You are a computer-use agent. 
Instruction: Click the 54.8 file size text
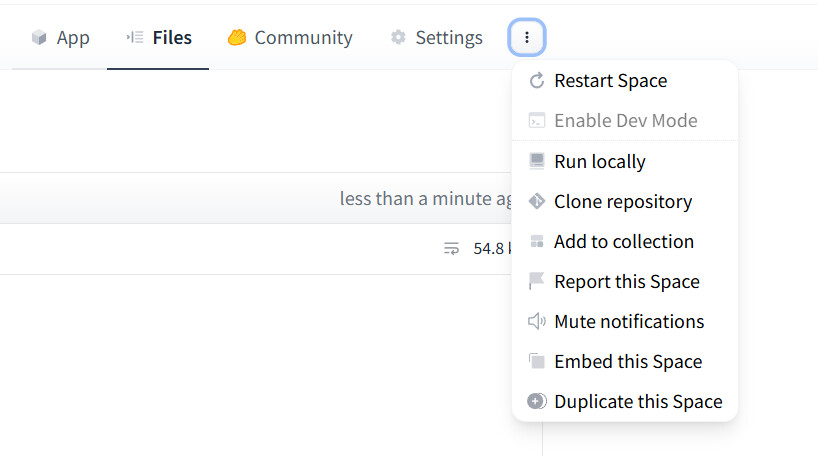[x=492, y=248]
